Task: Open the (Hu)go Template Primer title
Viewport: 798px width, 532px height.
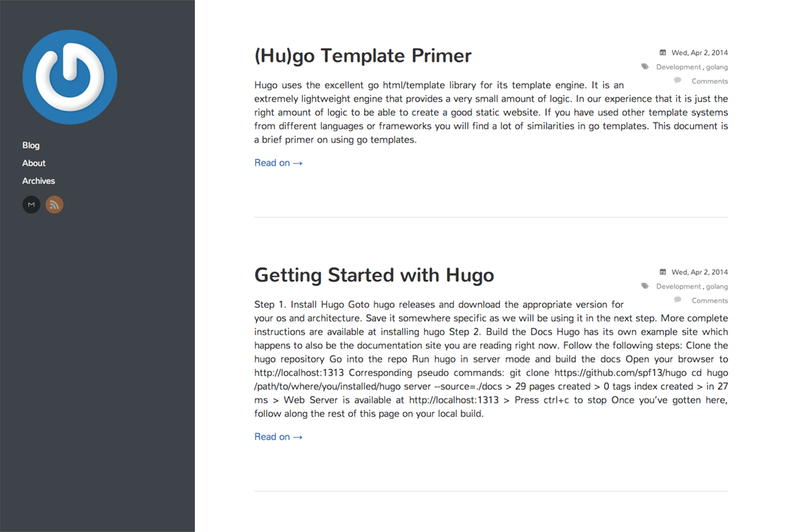Action: pos(363,56)
